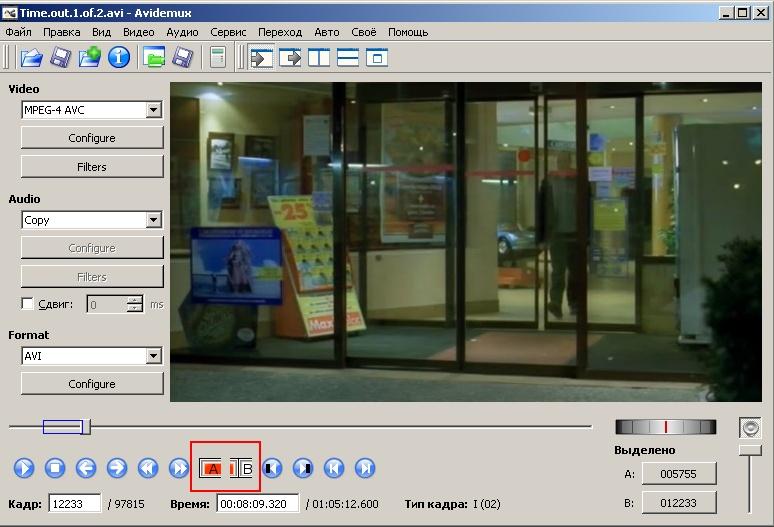Click the vertical volume slider handle
The width and height of the screenshot is (774, 527).
pyautogui.click(x=750, y=450)
